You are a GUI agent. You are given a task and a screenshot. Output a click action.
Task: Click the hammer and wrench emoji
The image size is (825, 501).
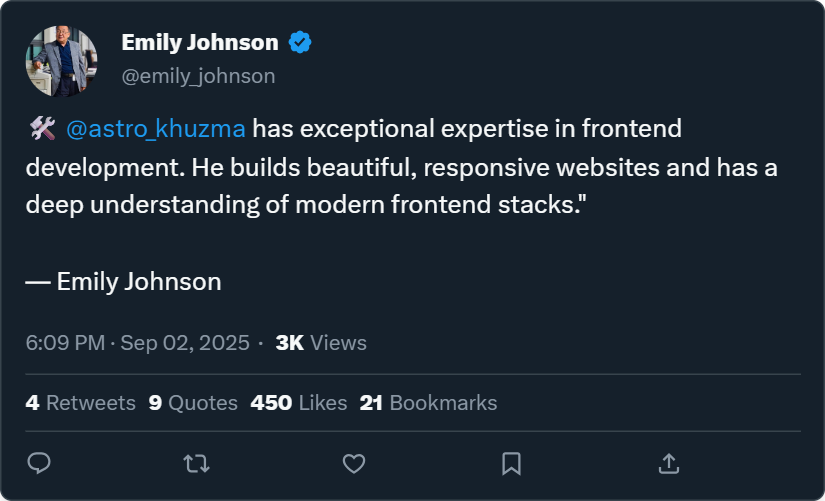42,129
